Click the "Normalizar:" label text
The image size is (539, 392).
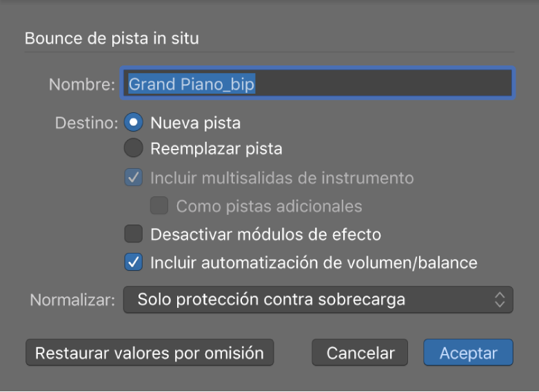(x=72, y=300)
